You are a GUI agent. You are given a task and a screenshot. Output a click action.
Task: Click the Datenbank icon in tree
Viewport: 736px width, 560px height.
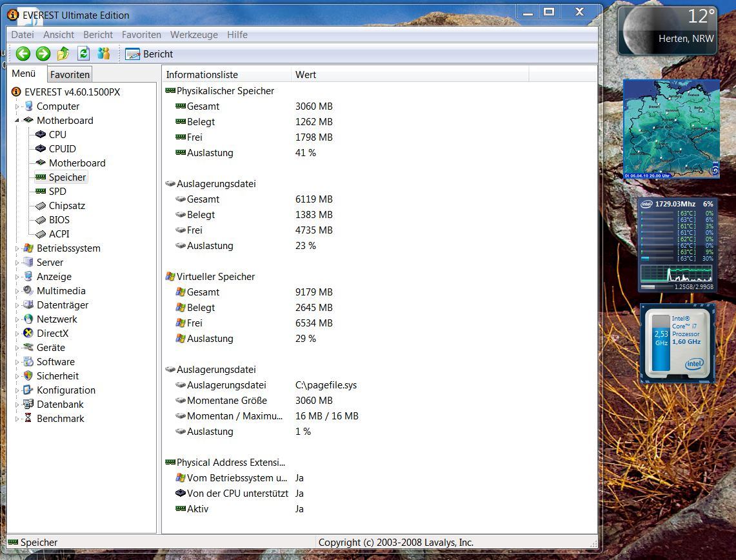tap(28, 404)
